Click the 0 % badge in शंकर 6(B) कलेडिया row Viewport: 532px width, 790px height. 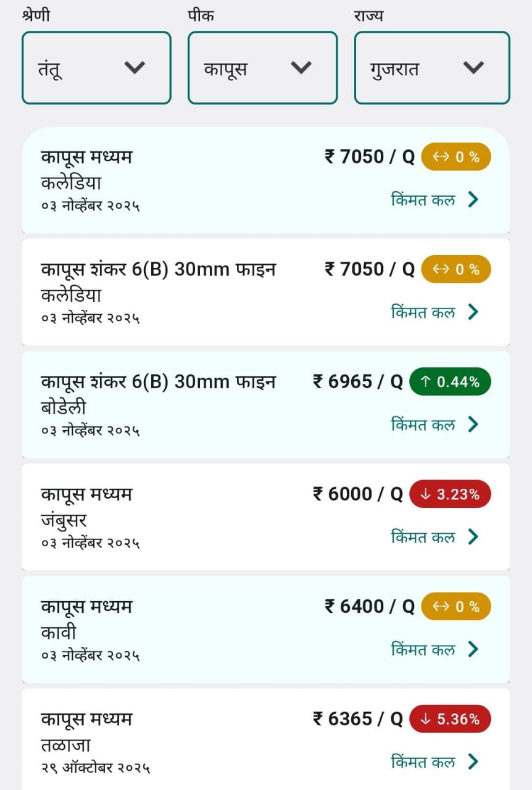coord(455,270)
